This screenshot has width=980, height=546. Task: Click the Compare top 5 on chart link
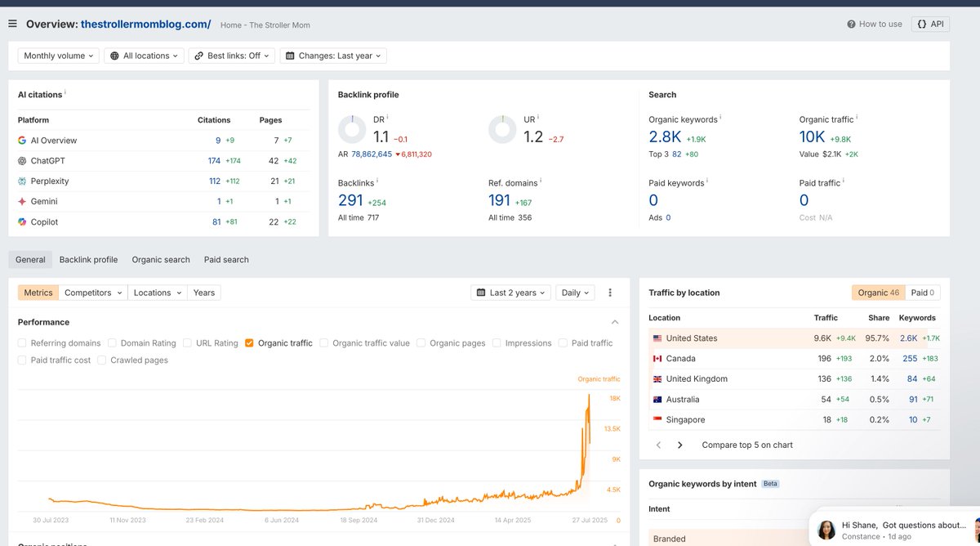pos(746,445)
